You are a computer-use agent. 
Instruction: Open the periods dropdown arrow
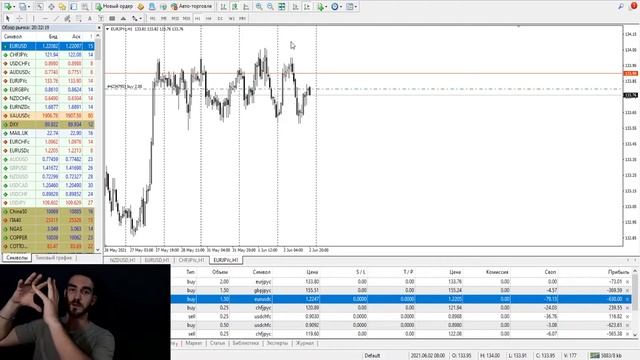point(341,7)
